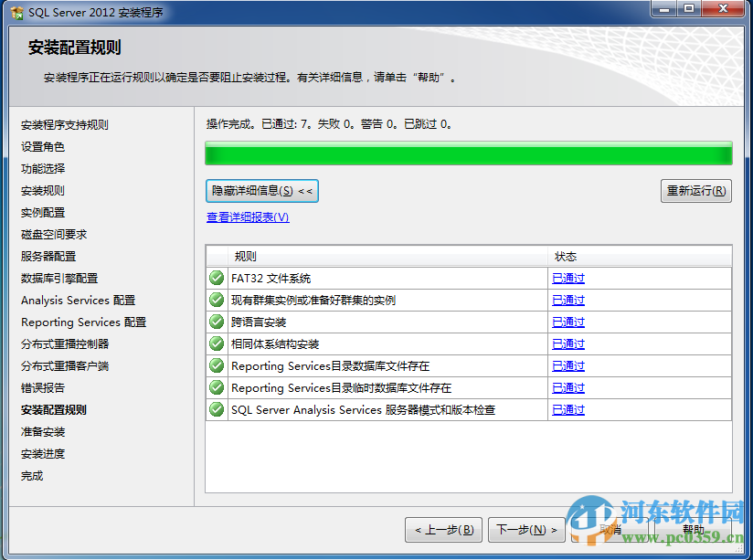Click the green check icon beside FAT32 文件系统
This screenshot has width=753, height=560.
(x=217, y=278)
